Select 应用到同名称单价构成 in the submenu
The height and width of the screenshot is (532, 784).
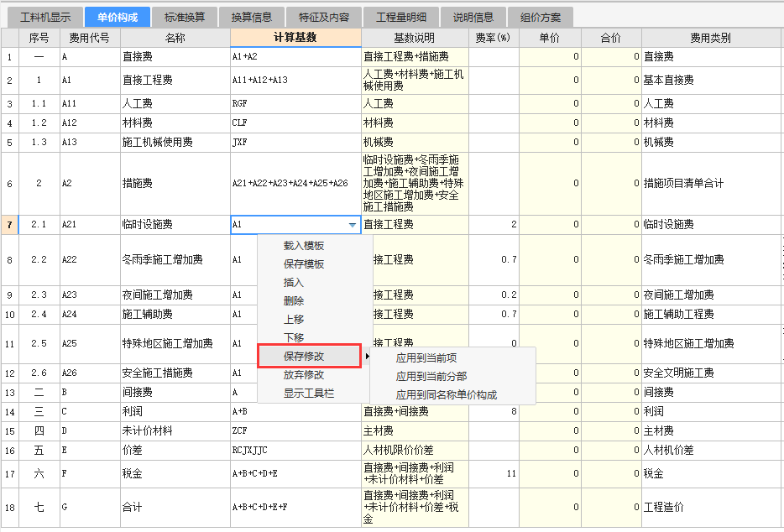[x=447, y=395]
